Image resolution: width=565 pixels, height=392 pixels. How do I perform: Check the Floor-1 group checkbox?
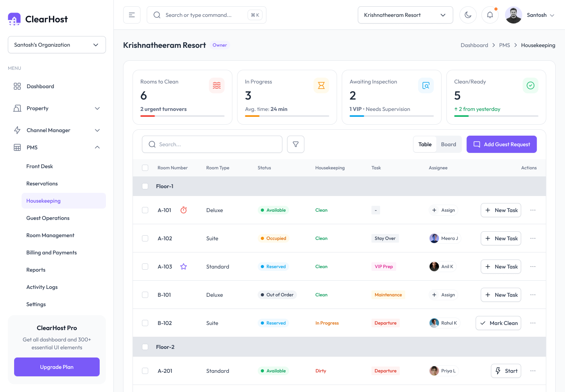[x=145, y=186]
